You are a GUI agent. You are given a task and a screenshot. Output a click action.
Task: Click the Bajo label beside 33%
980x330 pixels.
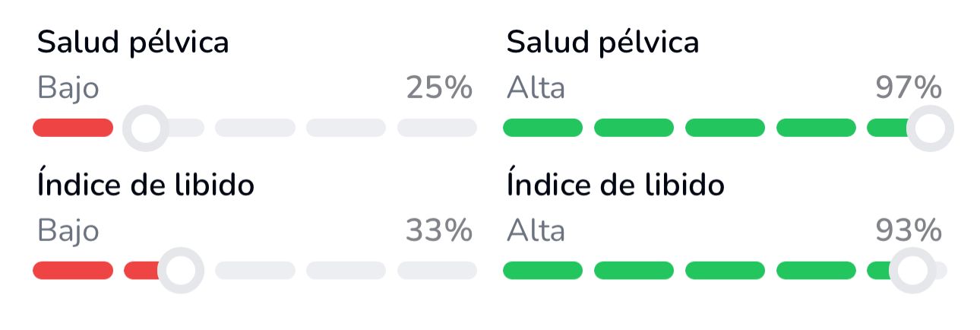pos(68,230)
